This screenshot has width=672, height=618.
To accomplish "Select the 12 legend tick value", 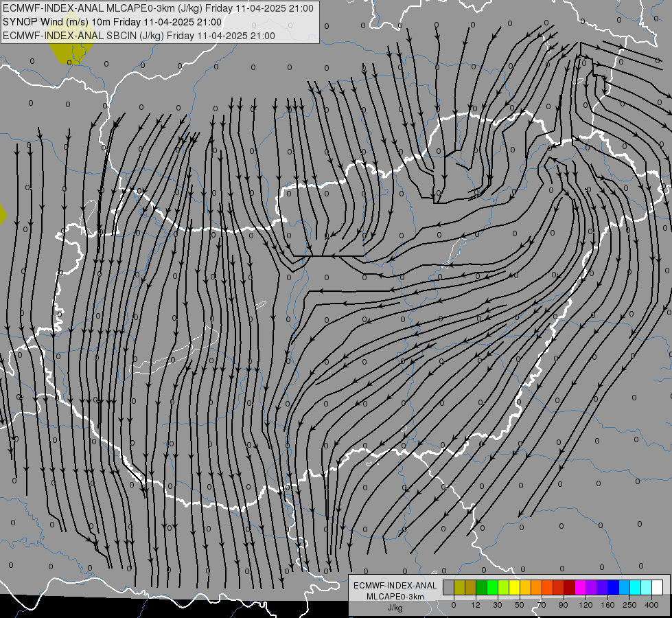I will coord(476,605).
